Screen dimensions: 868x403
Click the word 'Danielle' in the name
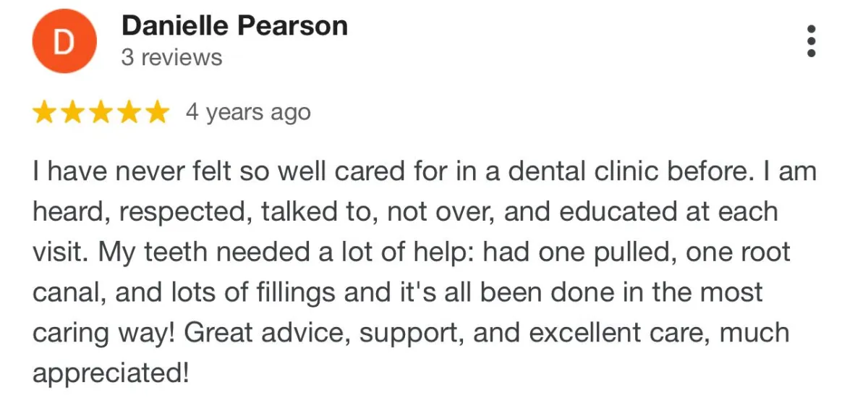pyautogui.click(x=174, y=26)
